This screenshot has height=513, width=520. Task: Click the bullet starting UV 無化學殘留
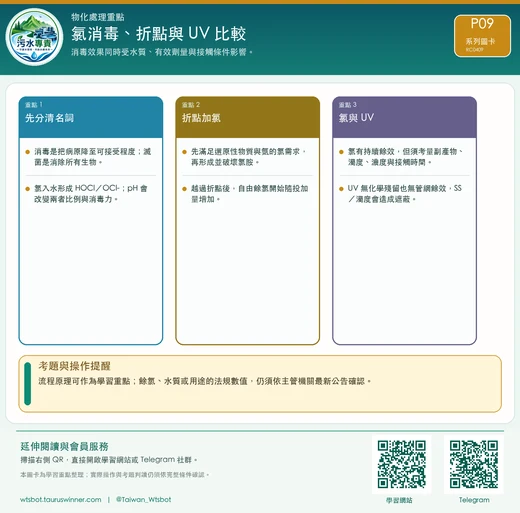coord(405,194)
